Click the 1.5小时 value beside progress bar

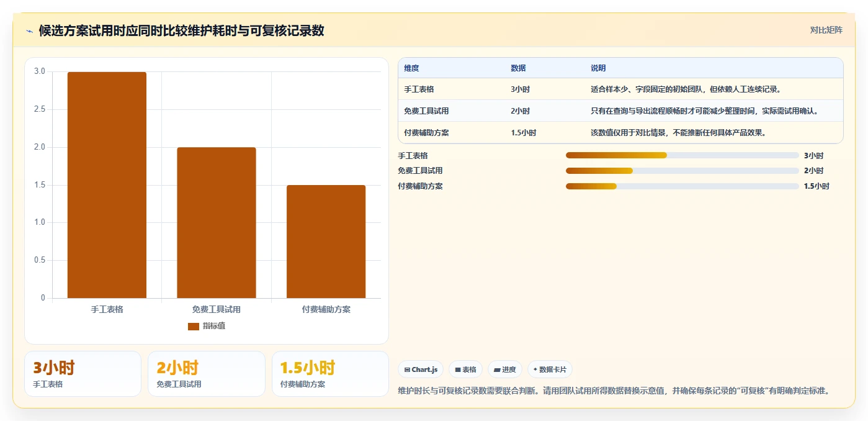[817, 186]
